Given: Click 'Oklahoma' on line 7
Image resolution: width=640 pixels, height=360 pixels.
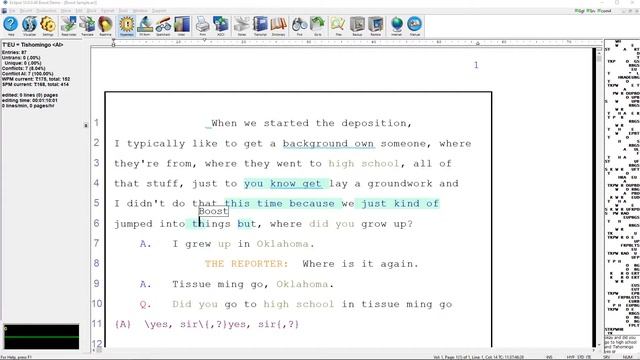Looking at the screenshot, I should 282,244.
